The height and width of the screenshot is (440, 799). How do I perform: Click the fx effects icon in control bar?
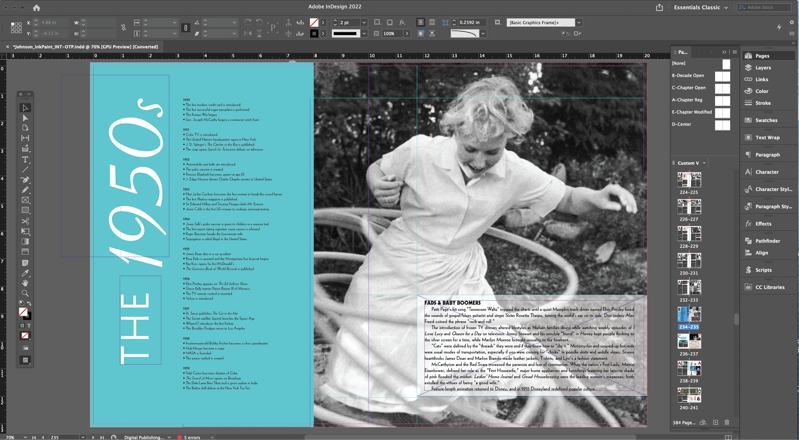tap(402, 22)
